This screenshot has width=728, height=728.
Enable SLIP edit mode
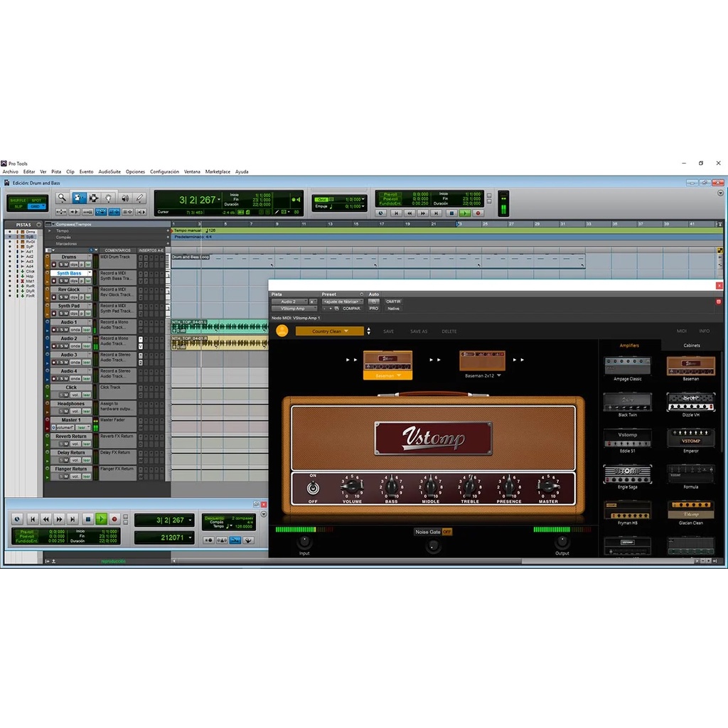18,206
